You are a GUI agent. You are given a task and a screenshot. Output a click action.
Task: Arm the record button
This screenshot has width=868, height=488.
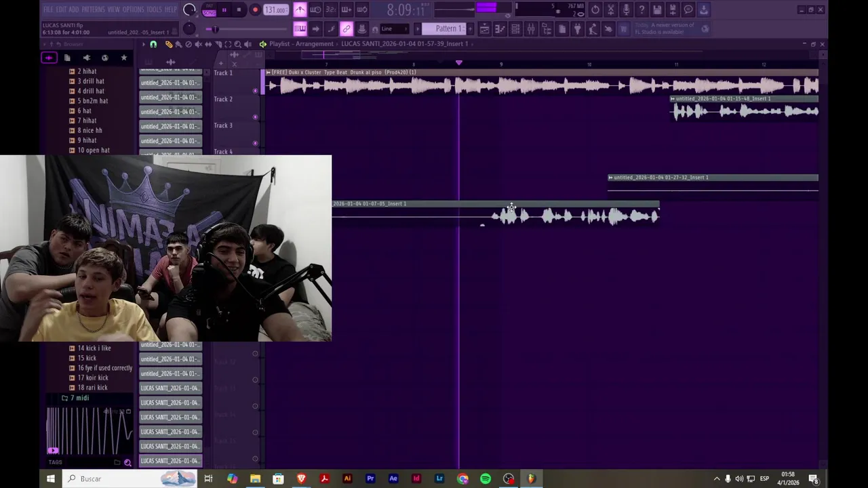[255, 10]
